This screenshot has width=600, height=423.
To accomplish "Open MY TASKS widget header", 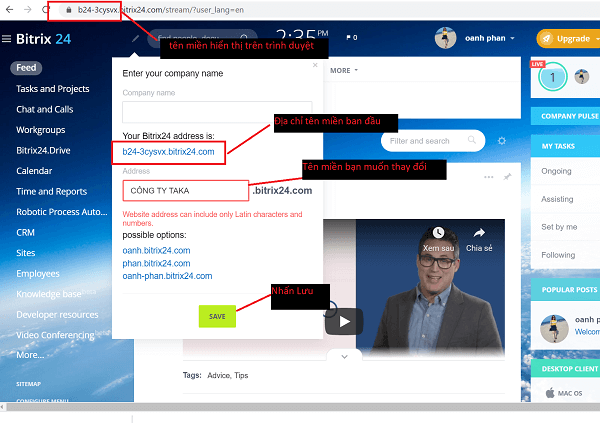I will pos(566,146).
